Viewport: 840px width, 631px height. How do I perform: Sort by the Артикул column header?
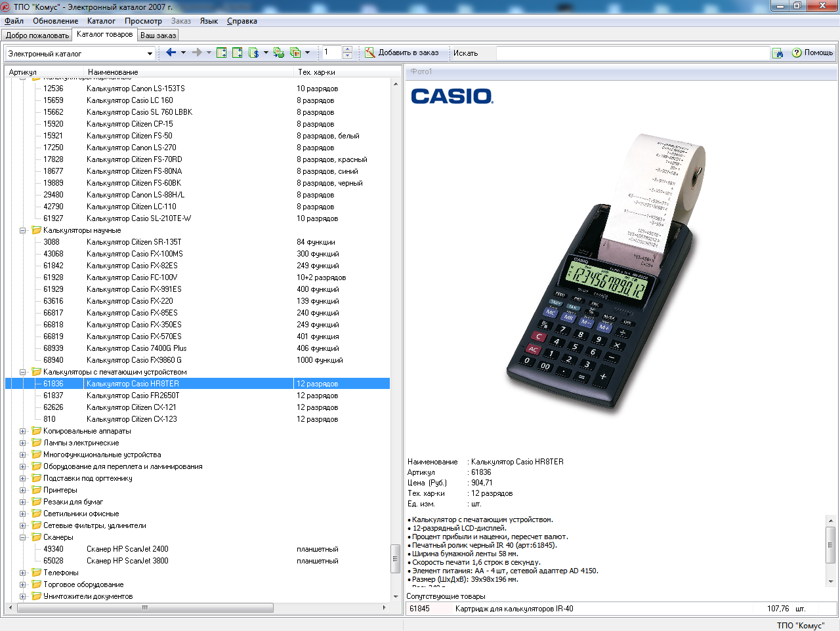tap(45, 72)
